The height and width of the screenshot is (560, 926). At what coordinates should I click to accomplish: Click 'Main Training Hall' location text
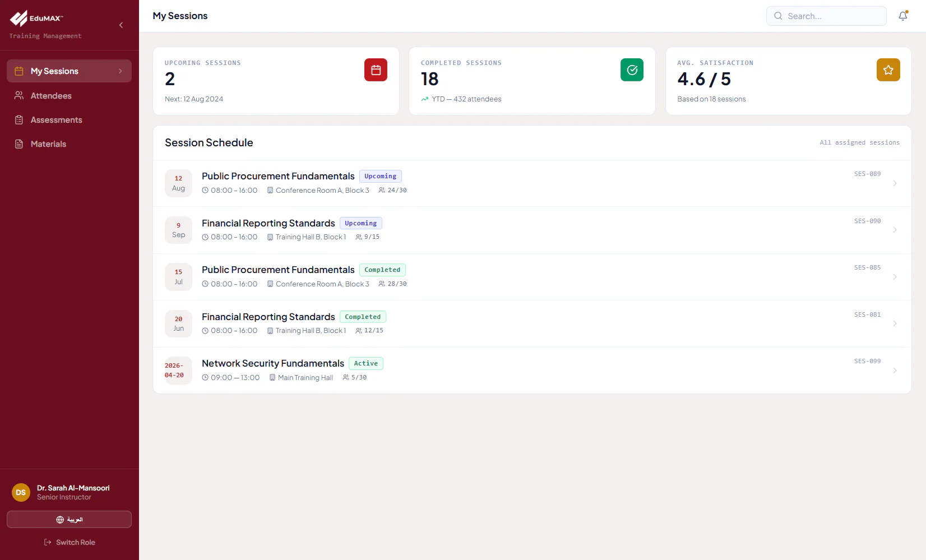tap(305, 378)
